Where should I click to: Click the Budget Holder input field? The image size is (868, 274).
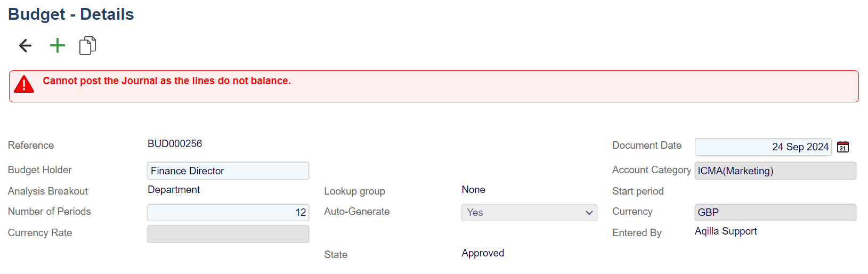tap(228, 171)
